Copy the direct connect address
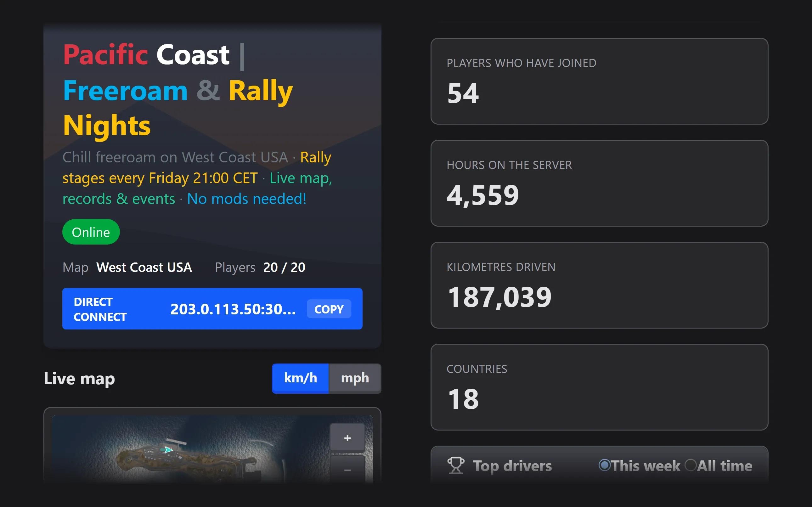This screenshot has height=507, width=812. 329,309
